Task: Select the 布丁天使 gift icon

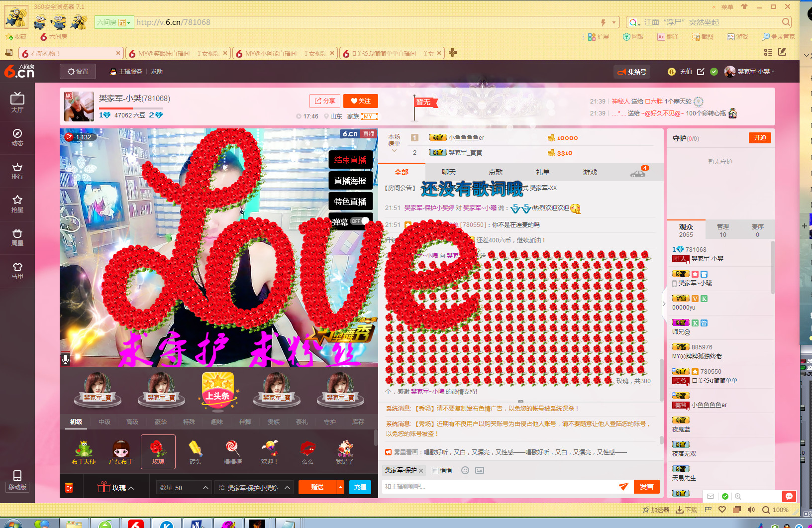Action: 84,452
